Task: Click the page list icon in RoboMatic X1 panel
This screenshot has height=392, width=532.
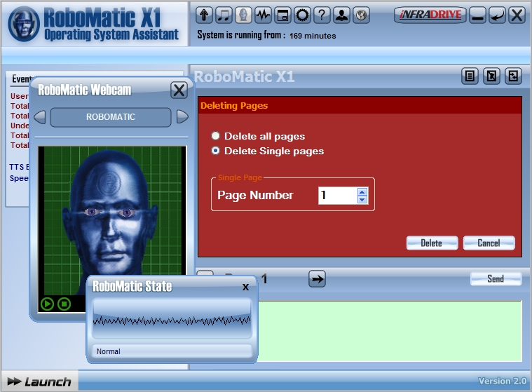Action: (470, 76)
